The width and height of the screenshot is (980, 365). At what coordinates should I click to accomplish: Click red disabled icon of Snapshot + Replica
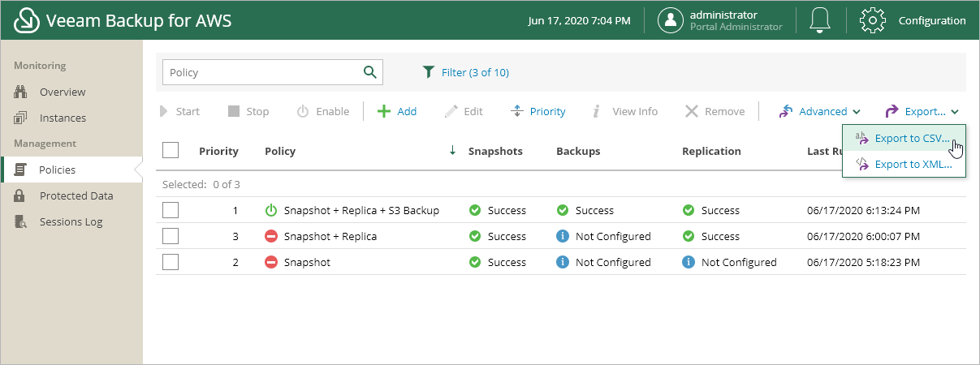(x=271, y=236)
